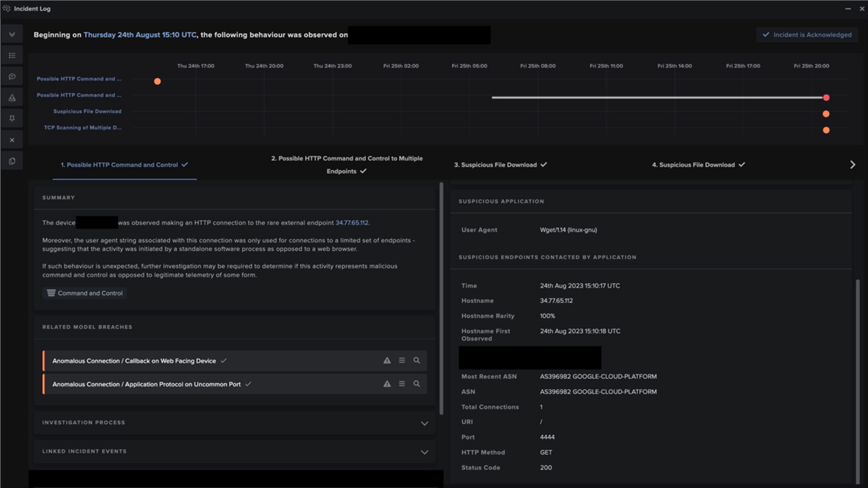
Task: Click alert triangle on Callback breach row
Action: pos(386,360)
